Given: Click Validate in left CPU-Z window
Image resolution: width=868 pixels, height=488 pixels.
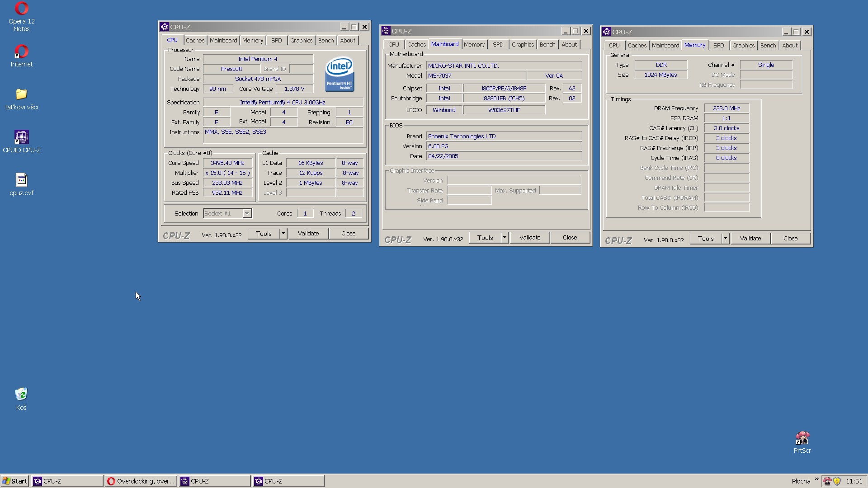Looking at the screenshot, I should [308, 234].
